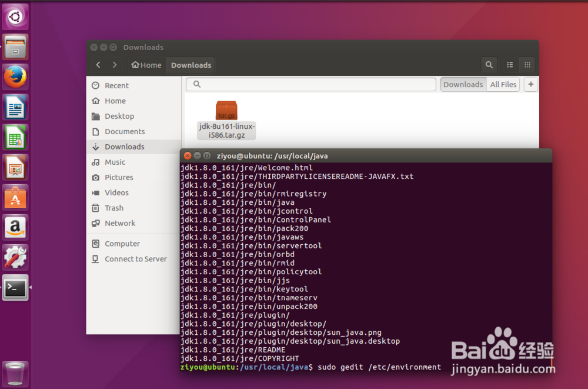Open Home in the Files sidebar

pyautogui.click(x=134, y=101)
